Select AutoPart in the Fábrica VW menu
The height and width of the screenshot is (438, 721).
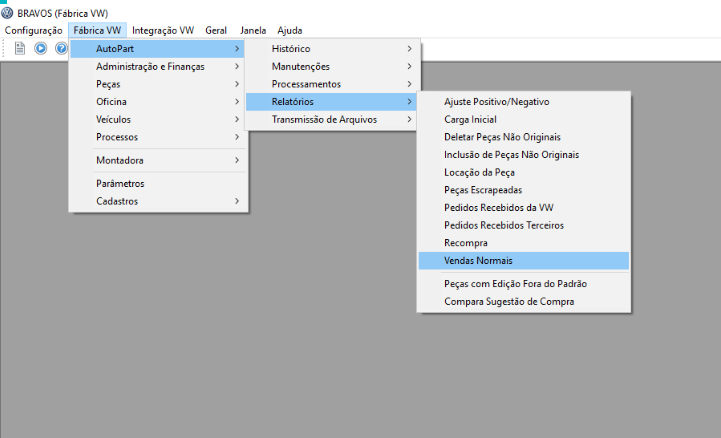click(x=158, y=49)
